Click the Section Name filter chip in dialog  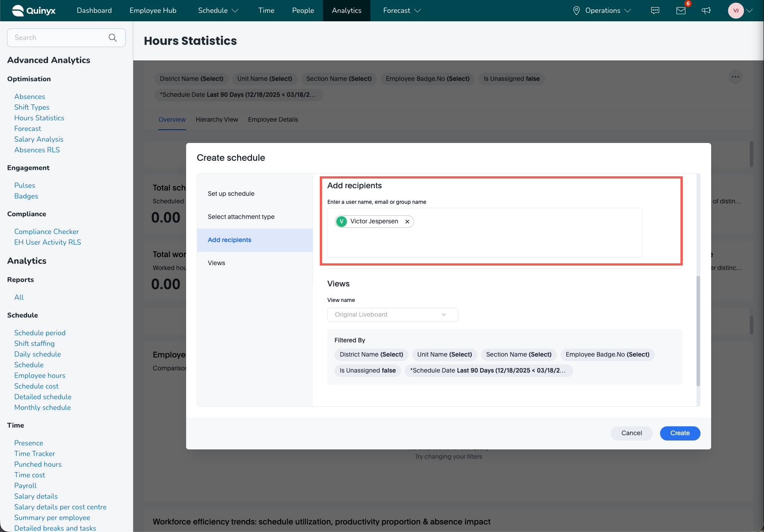point(519,355)
